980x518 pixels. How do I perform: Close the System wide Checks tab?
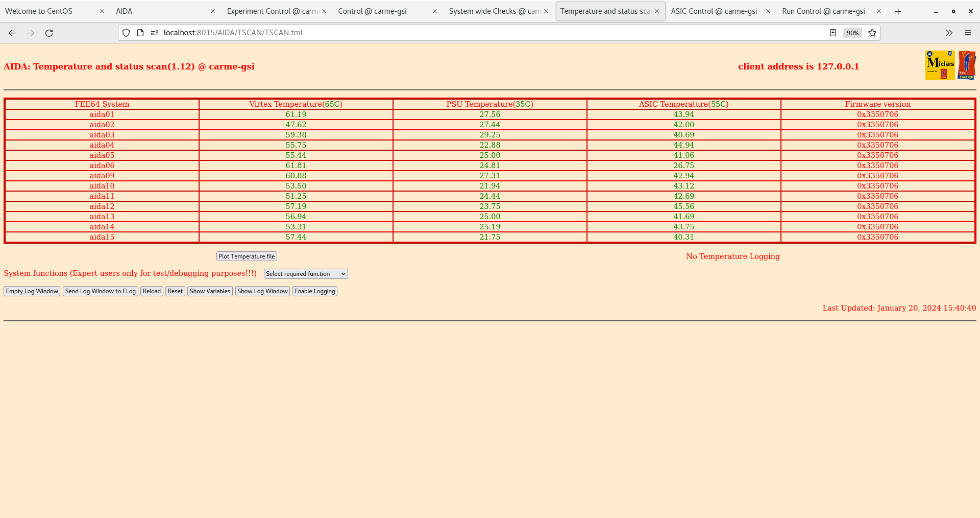[546, 11]
